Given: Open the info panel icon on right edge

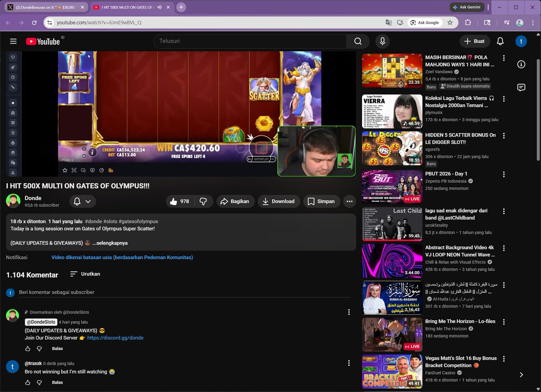Looking at the screenshot, I should click(x=521, y=64).
